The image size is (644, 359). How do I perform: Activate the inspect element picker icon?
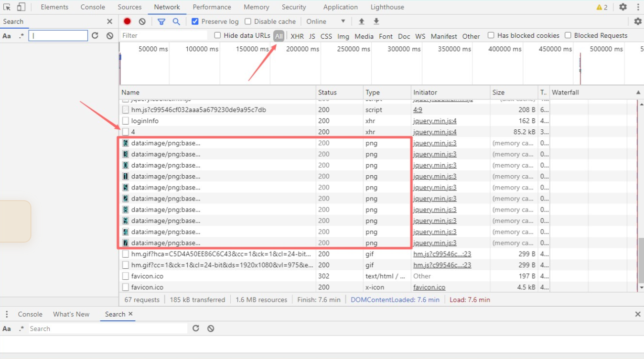click(x=7, y=7)
